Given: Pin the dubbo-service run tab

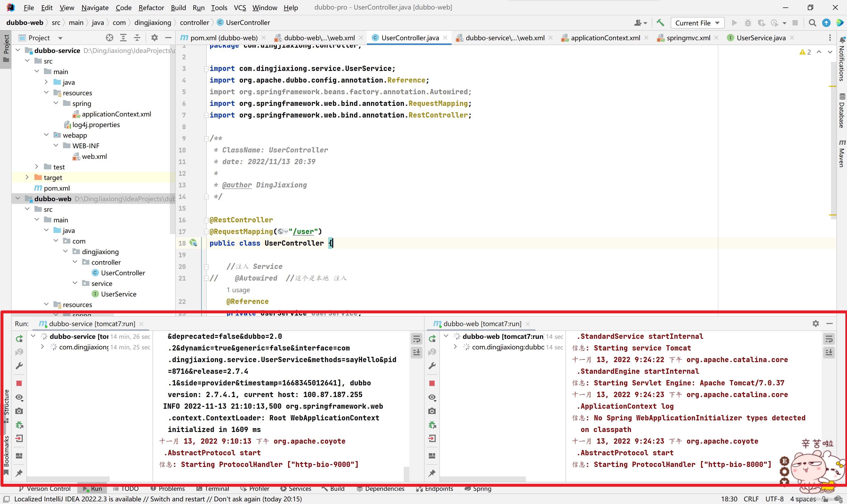Looking at the screenshot, I should coord(19,473).
